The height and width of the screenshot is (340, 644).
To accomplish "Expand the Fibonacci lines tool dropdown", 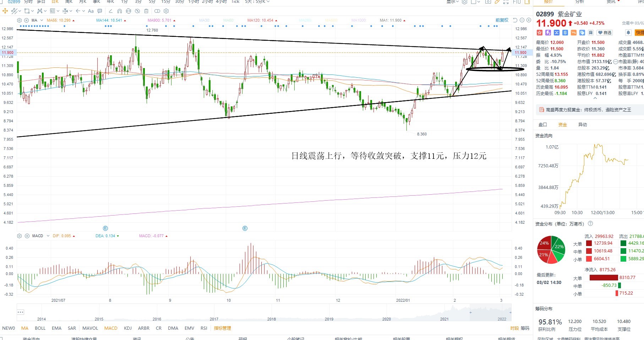I will [x=58, y=11].
